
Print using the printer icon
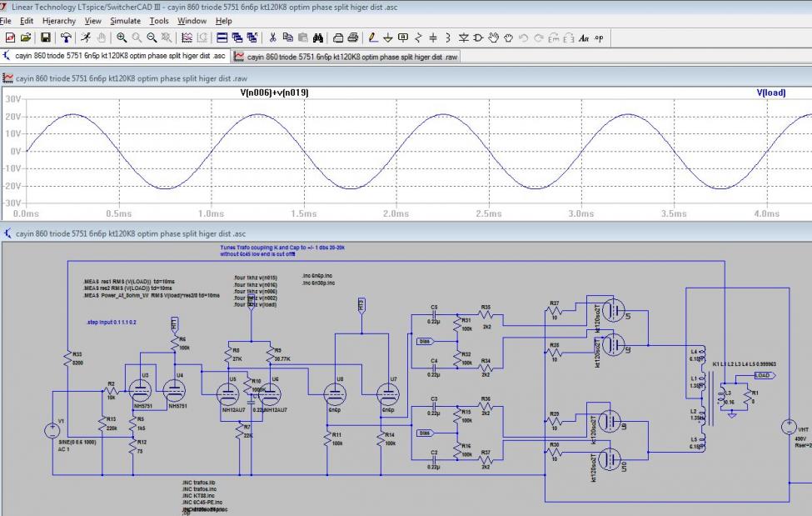[x=353, y=38]
